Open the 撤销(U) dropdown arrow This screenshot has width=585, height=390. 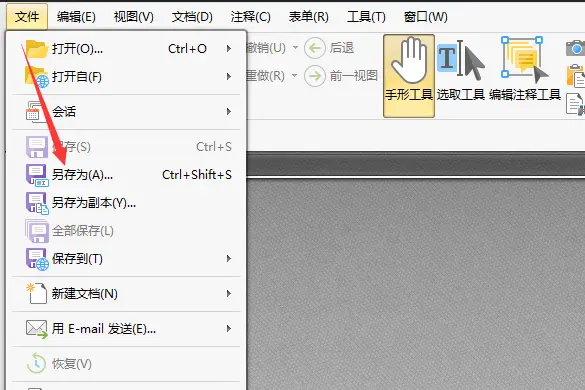[x=295, y=48]
